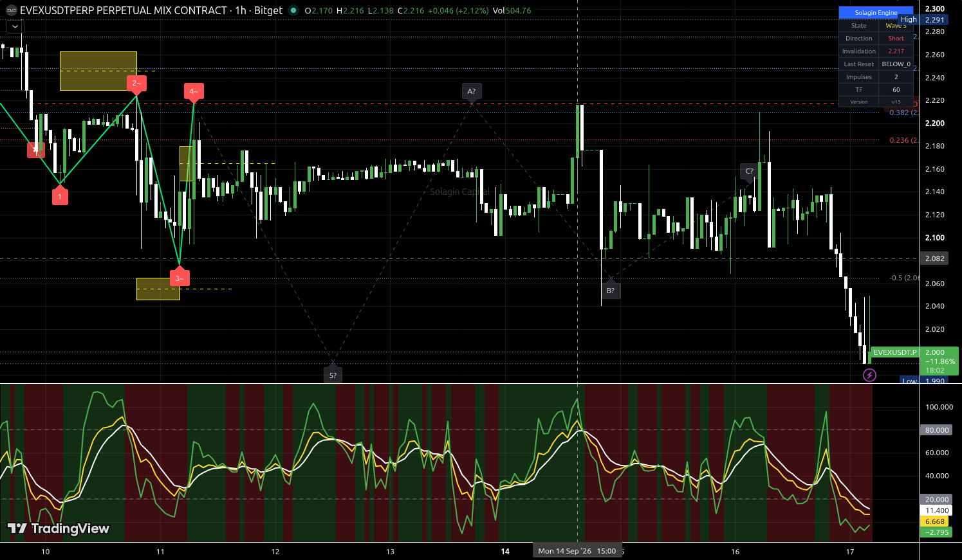Select the projected wave label A?
The width and height of the screenshot is (962, 560).
click(x=472, y=92)
